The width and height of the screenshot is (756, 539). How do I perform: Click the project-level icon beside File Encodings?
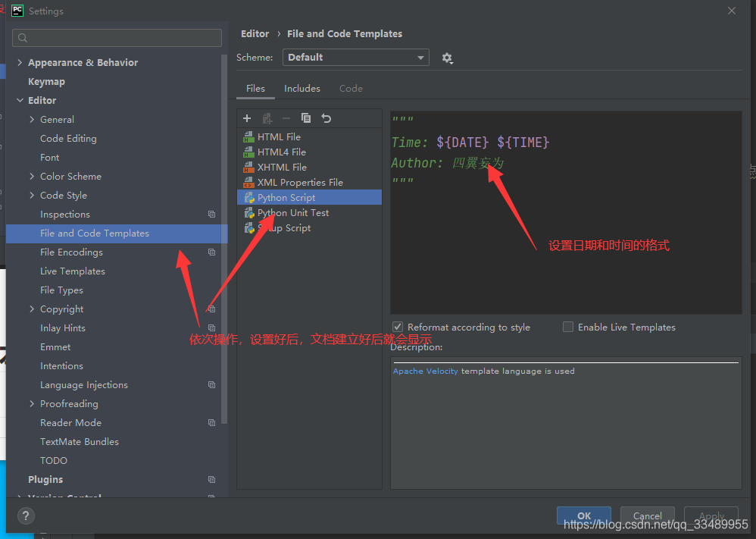(x=211, y=252)
